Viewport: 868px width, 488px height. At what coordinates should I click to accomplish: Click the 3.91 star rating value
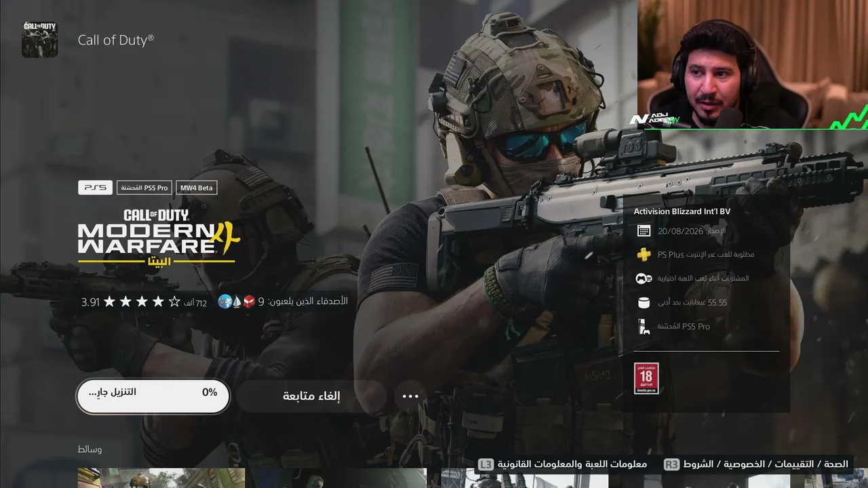pyautogui.click(x=90, y=302)
